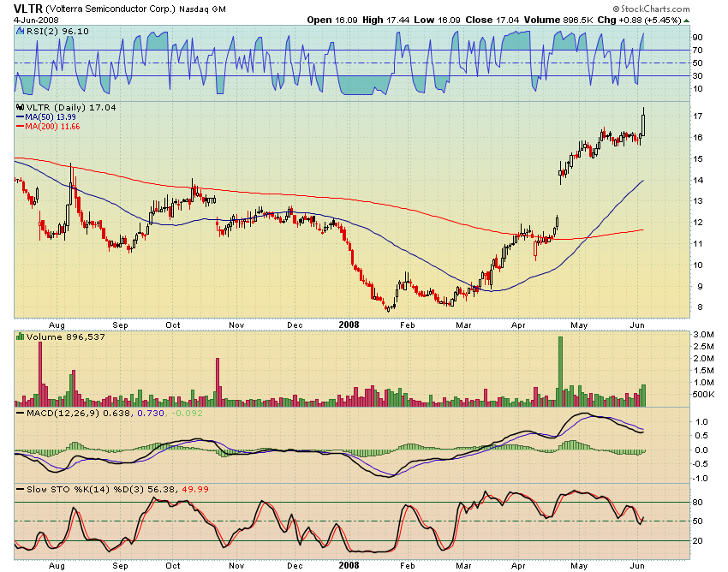Image resolution: width=728 pixels, height=572 pixels.
Task: Click the 14 price axis label
Action: [697, 180]
